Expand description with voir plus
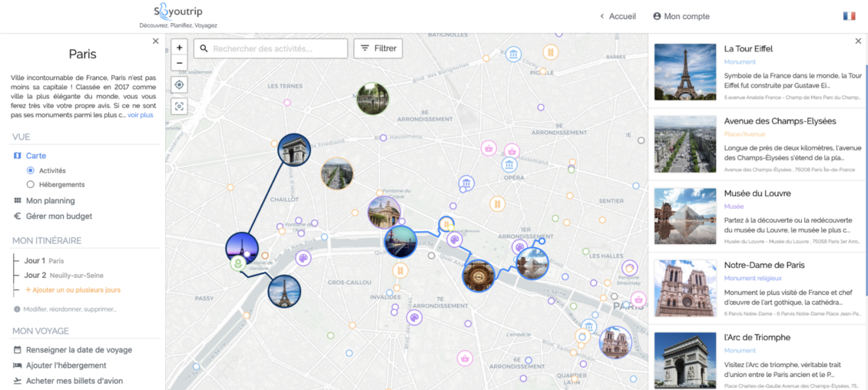868x390 pixels. (x=141, y=115)
